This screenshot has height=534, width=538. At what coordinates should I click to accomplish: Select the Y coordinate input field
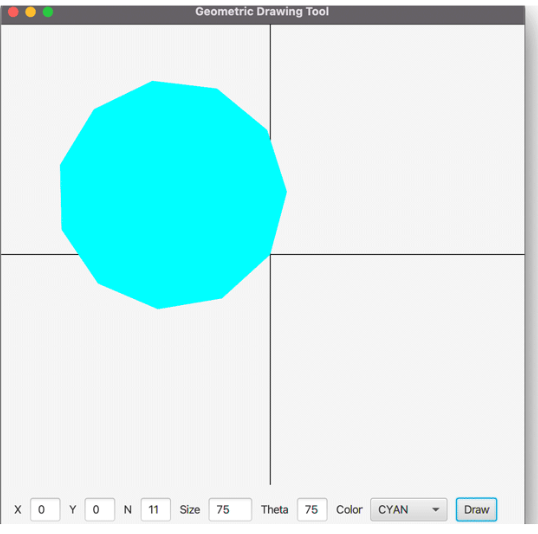(x=100, y=509)
